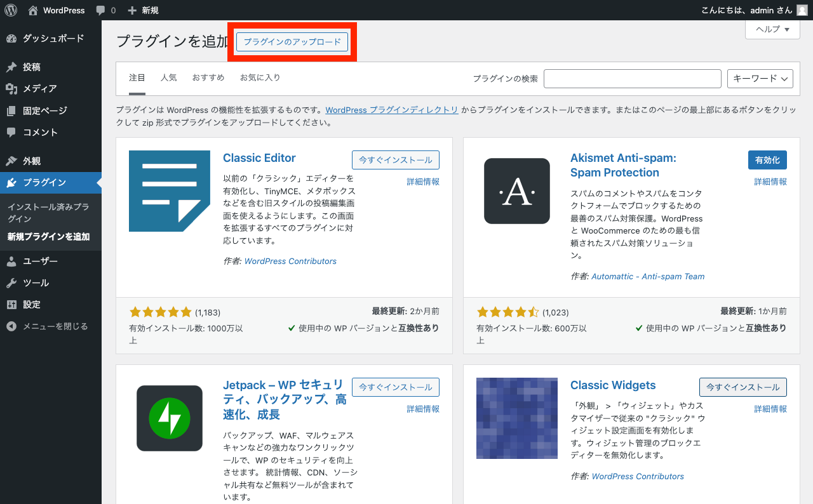
Task: Open ダッシュボード menu label
Action: pos(53,39)
